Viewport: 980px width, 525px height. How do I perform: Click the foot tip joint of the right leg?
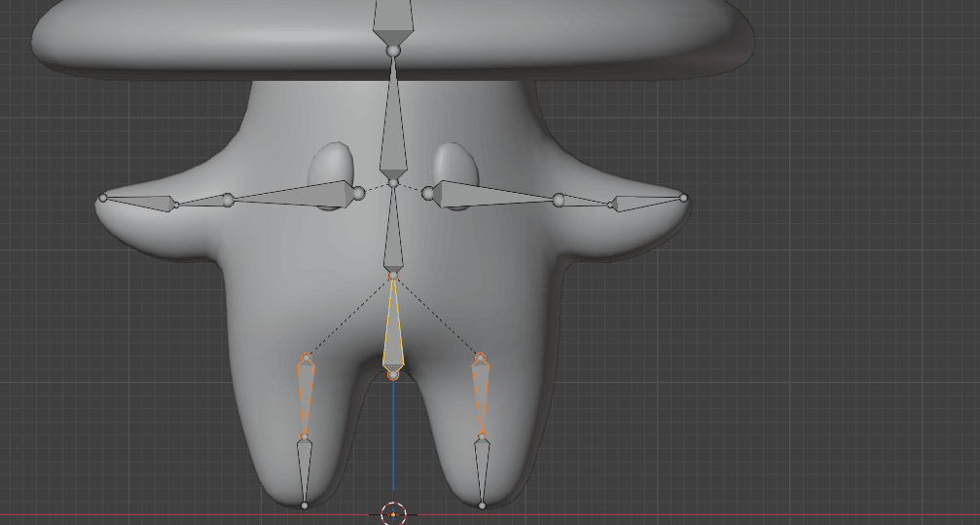482,506
